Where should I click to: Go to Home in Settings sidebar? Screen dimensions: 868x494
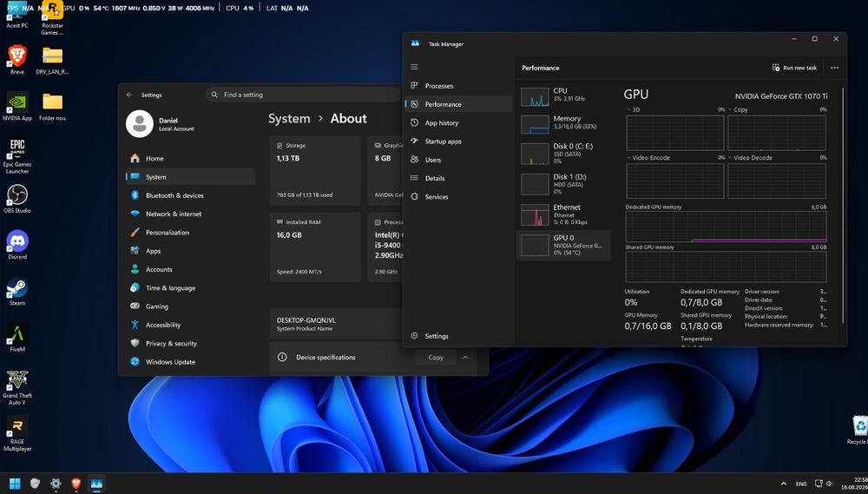click(190, 158)
